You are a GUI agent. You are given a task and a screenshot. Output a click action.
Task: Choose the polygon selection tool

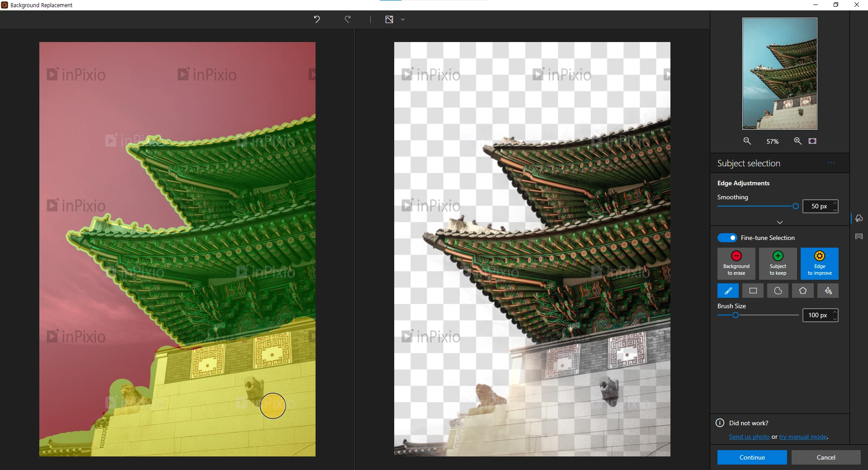pos(803,291)
